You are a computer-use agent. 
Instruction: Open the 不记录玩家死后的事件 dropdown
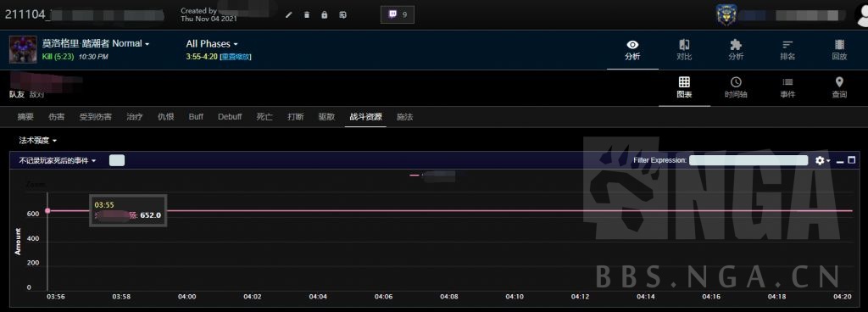58,160
